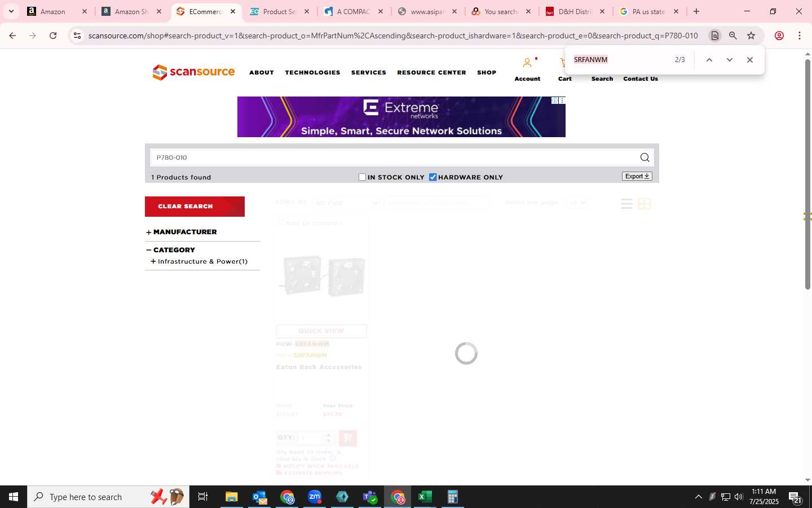Open Eaton Rack Accessories product link
Screen dimensions: 812x508
(x=319, y=367)
